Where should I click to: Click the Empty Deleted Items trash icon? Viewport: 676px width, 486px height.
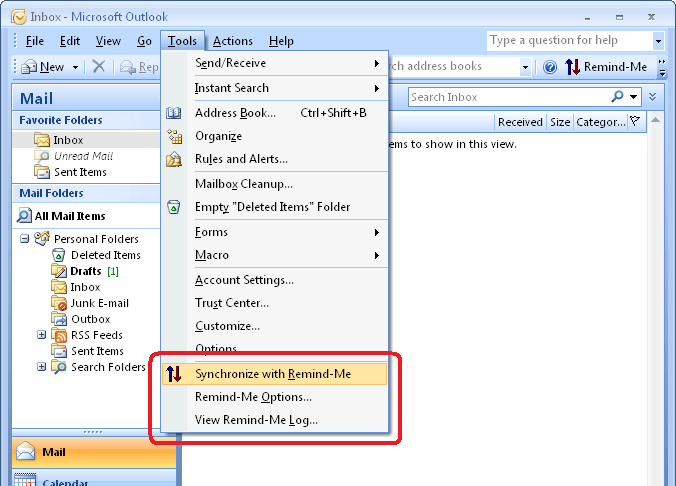174,207
